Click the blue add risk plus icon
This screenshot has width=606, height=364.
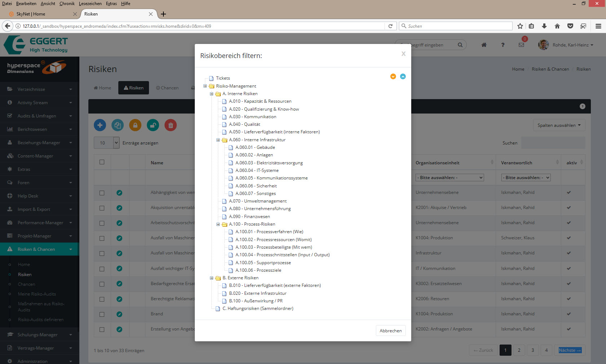pos(100,125)
